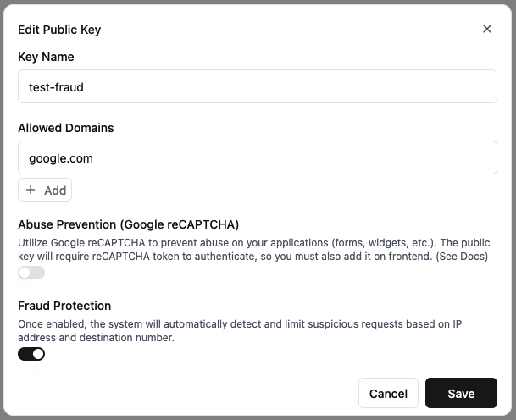
Task: Click the Allowed Domains label
Action: [x=66, y=128]
